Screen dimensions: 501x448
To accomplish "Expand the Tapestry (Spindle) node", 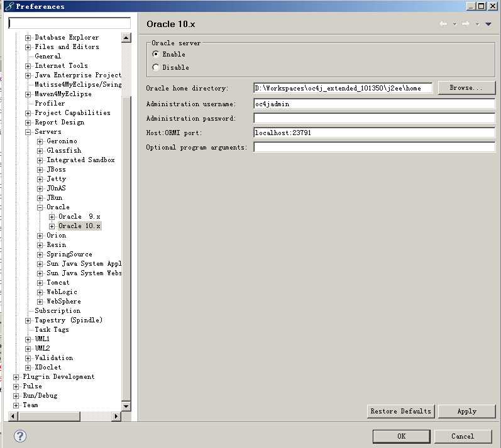I will tap(28, 320).
